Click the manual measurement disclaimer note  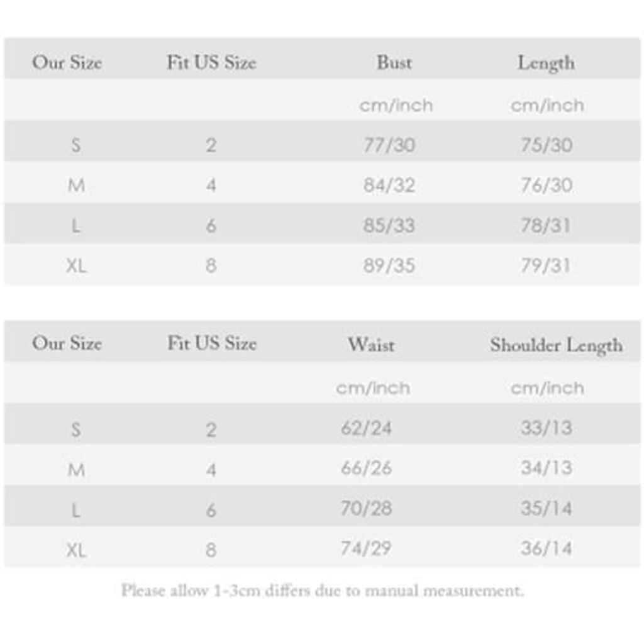[322, 591]
